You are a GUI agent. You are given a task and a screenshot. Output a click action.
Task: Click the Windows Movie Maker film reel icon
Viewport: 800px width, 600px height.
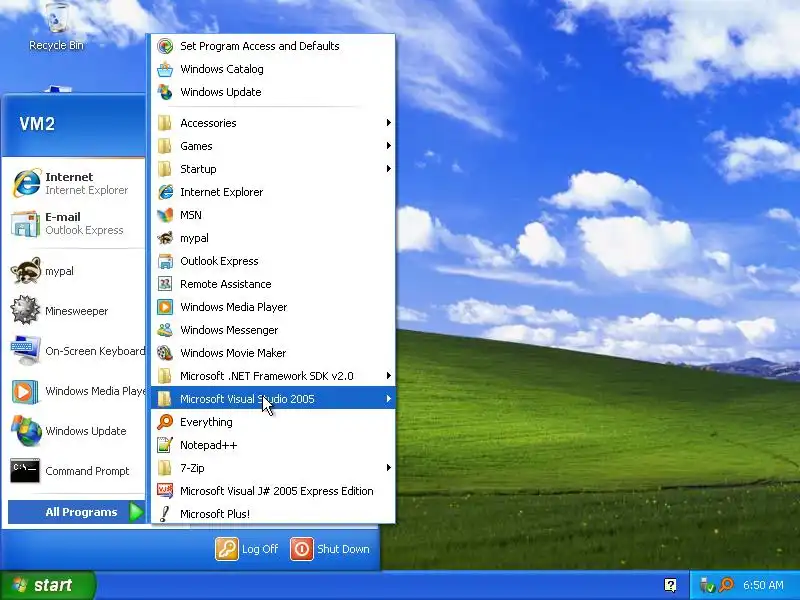(x=165, y=353)
